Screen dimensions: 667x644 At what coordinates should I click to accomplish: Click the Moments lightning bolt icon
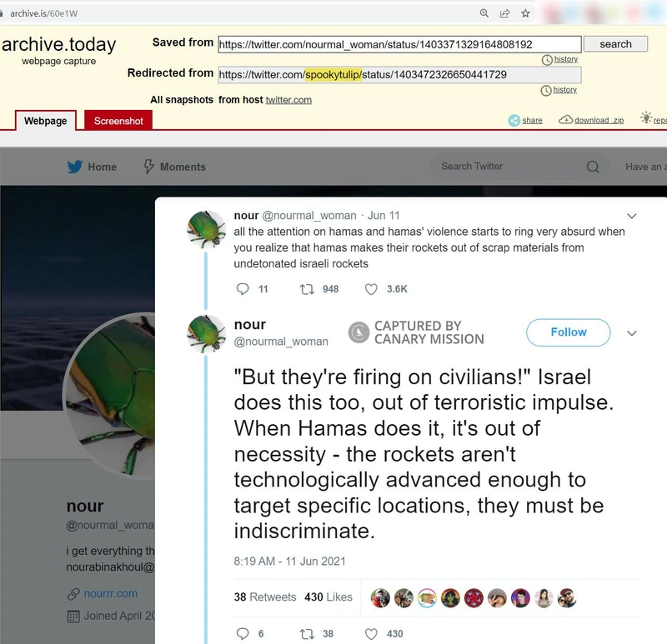(x=148, y=167)
